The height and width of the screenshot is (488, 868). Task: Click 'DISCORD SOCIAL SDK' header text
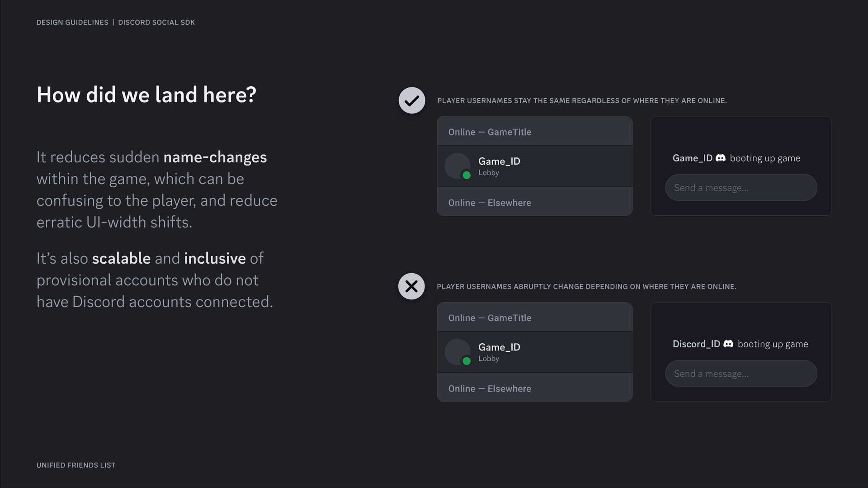coord(156,22)
